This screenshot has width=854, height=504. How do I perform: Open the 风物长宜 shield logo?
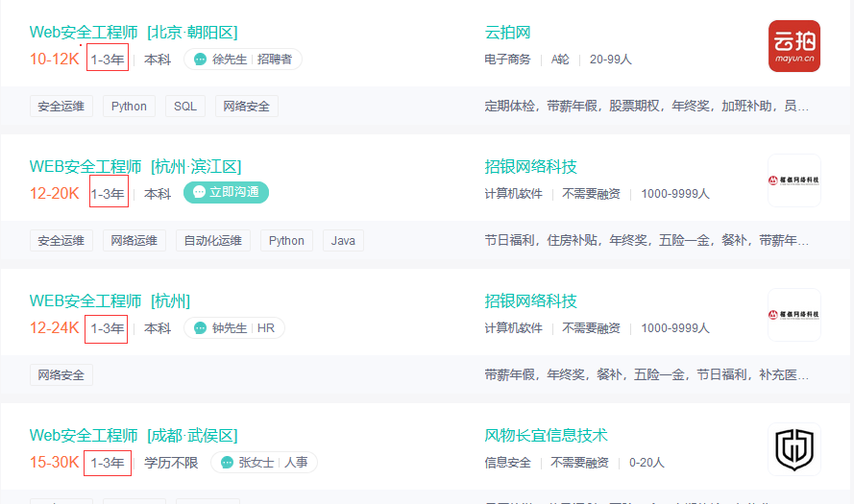pyautogui.click(x=793, y=449)
